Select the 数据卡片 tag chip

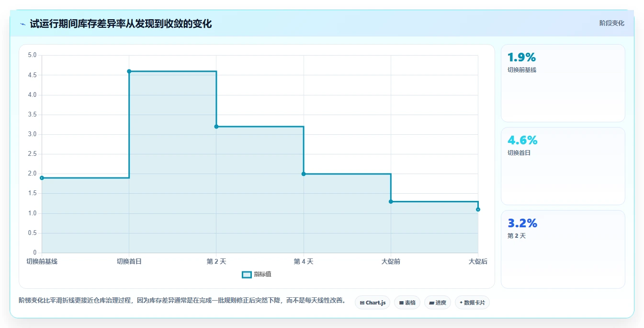(x=472, y=303)
